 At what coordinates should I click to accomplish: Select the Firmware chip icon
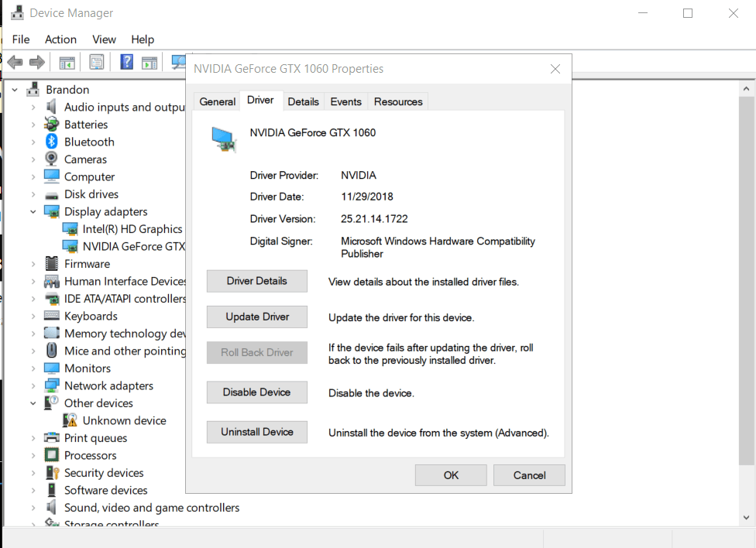pos(52,263)
